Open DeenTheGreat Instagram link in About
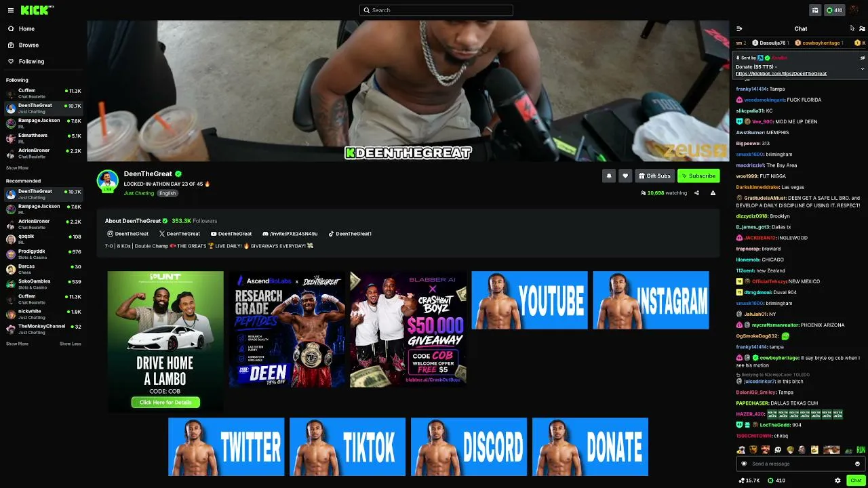This screenshot has height=488, width=868. pos(127,234)
